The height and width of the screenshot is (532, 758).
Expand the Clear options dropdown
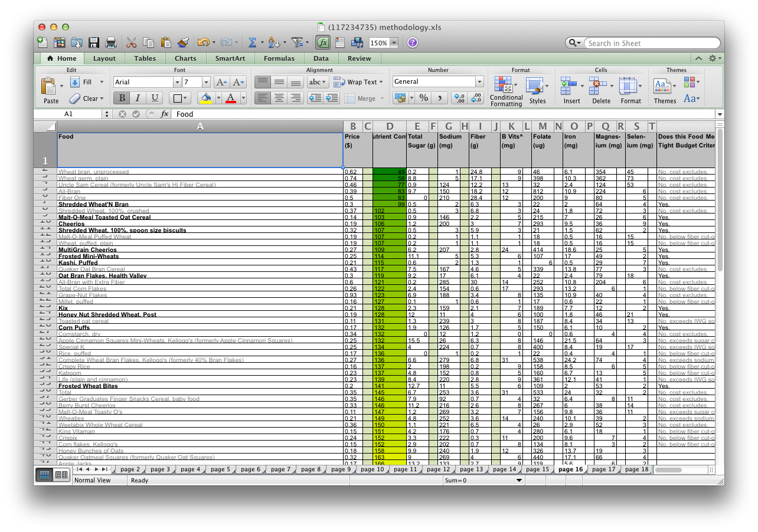(x=102, y=98)
